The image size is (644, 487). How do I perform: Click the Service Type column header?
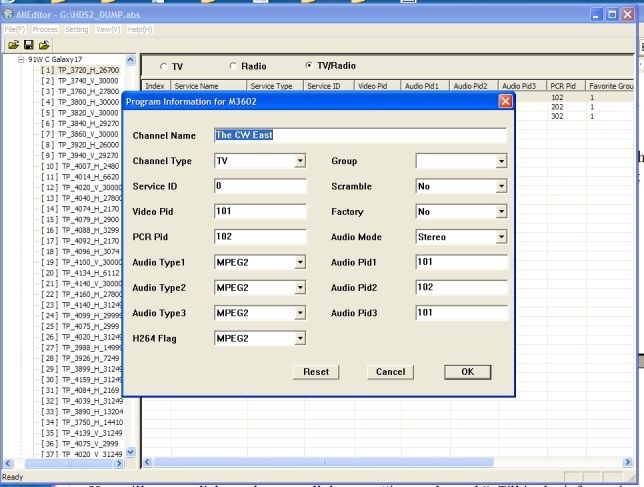(x=275, y=86)
